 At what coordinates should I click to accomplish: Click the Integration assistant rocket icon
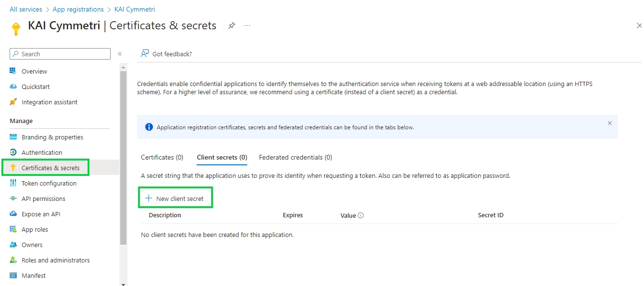(13, 102)
